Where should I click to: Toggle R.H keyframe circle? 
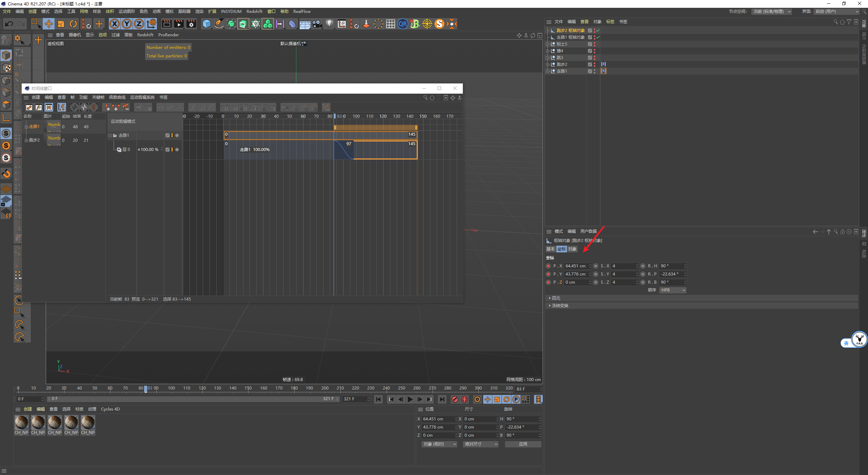click(x=643, y=266)
